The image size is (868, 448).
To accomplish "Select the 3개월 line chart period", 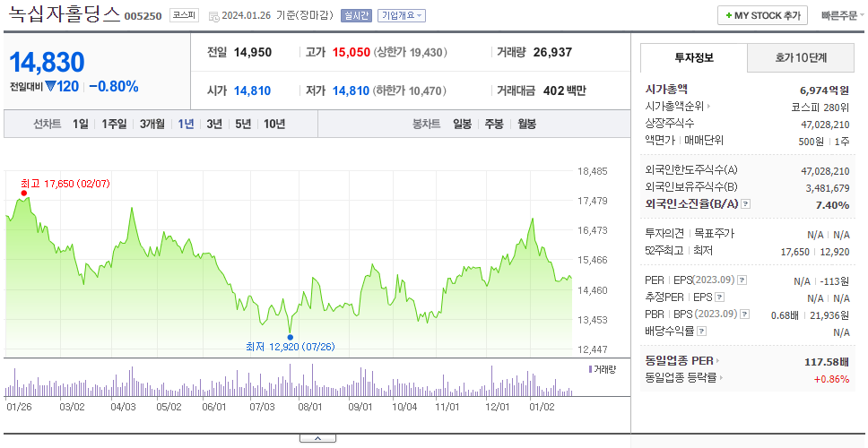I will 152,124.
